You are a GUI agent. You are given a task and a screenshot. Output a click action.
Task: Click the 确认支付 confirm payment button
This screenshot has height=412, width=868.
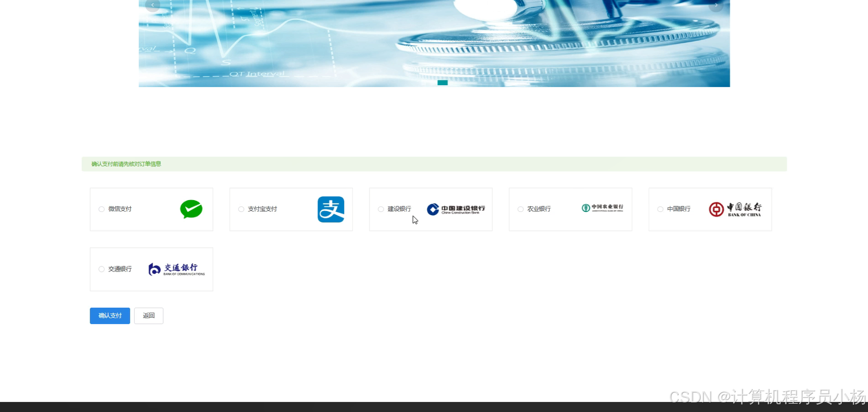point(110,316)
